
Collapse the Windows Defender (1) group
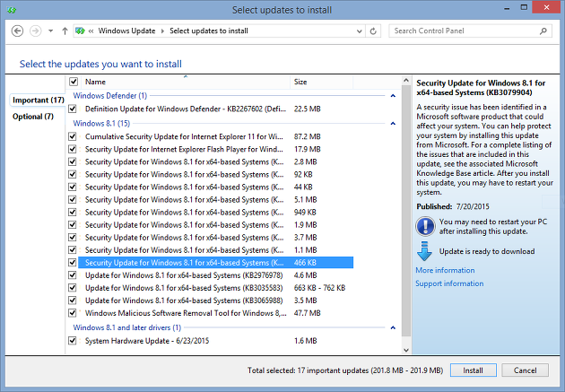pos(393,96)
